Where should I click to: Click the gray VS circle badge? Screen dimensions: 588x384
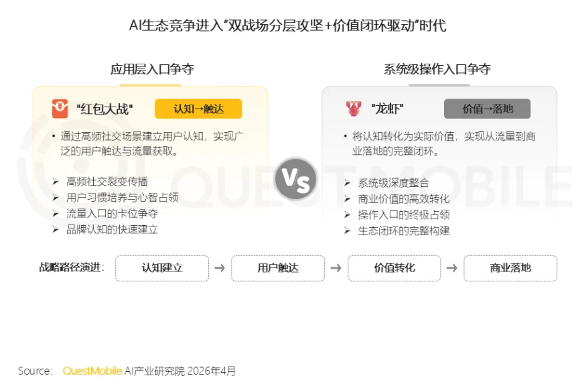(295, 178)
